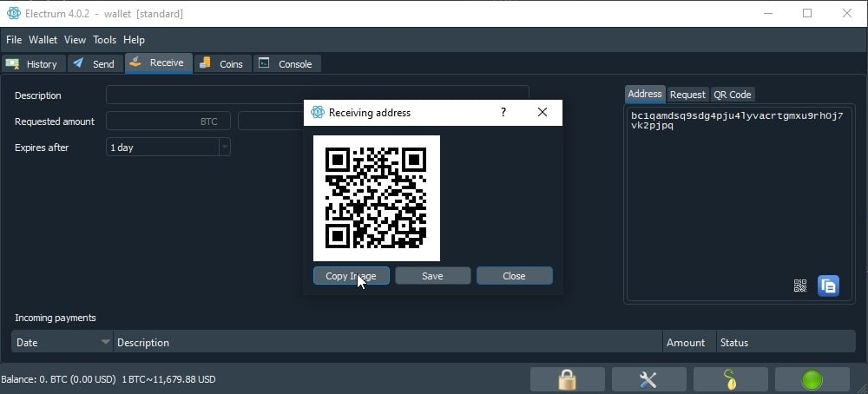This screenshot has width=868, height=394.
Task: Click the QR code image
Action: coord(377,198)
